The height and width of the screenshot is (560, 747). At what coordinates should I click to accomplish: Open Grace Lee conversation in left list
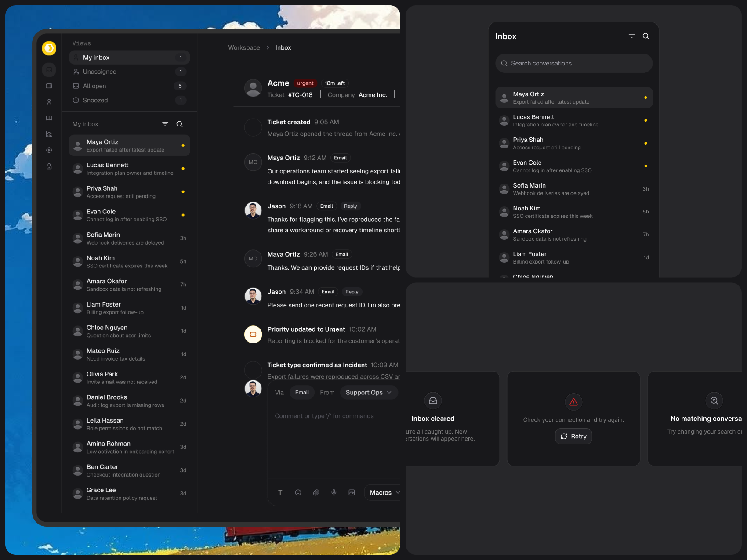(129, 494)
